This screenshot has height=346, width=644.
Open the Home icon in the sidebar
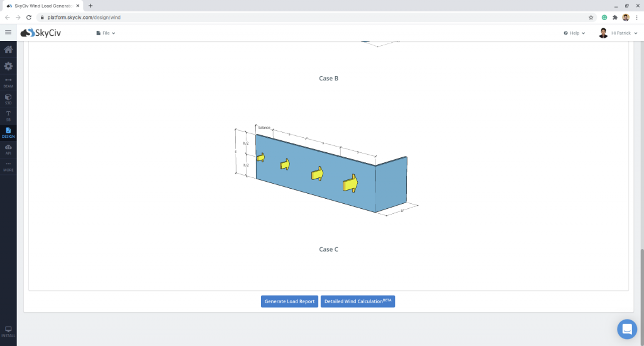click(x=8, y=50)
